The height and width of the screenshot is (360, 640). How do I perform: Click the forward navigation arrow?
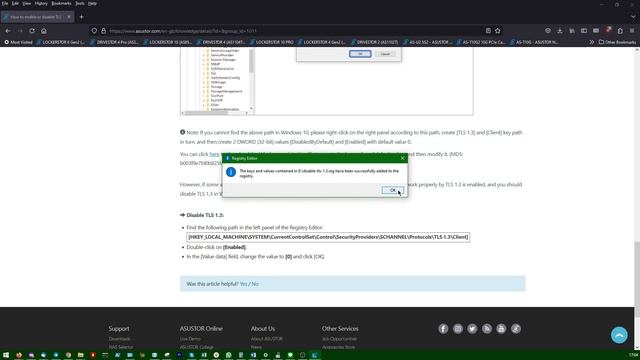pos(20,31)
